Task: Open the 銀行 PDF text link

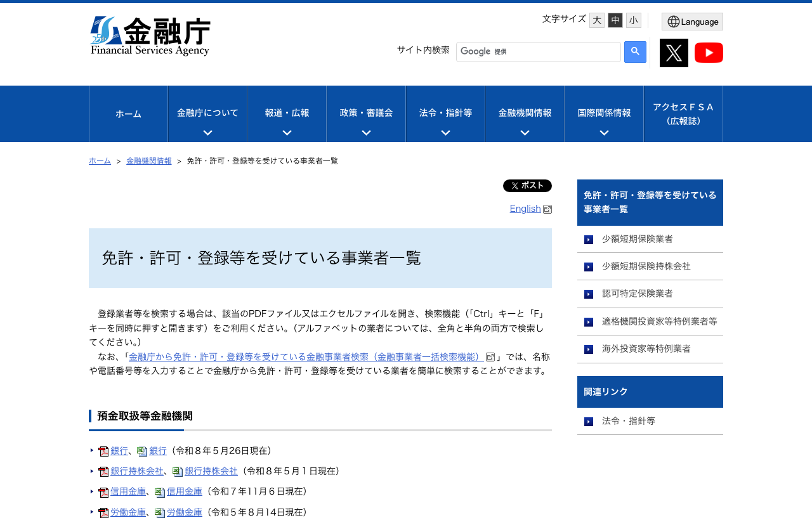Action: [119, 451]
